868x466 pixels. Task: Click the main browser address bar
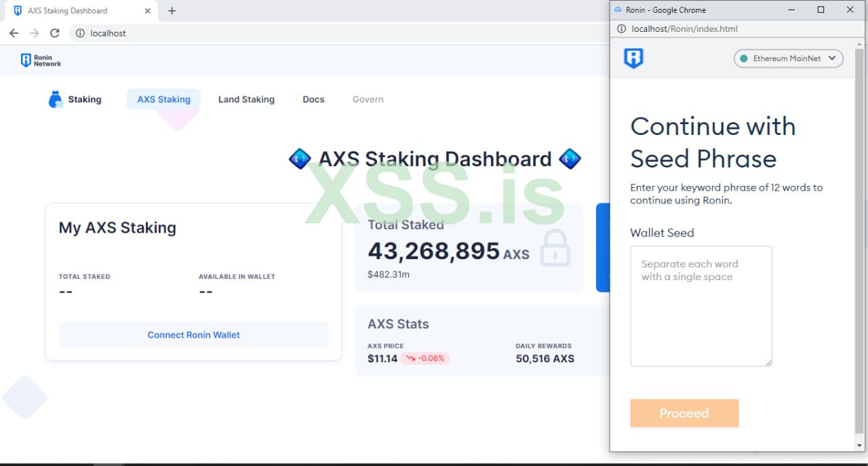point(339,33)
